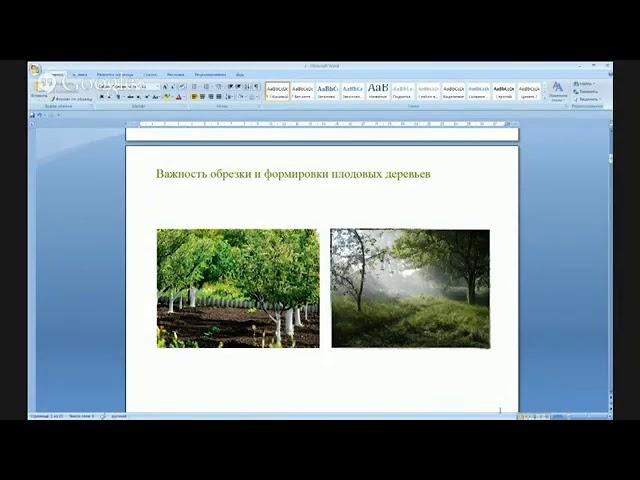Switch to the References ribbon tab
The width and height of the screenshot is (640, 480).
151,75
